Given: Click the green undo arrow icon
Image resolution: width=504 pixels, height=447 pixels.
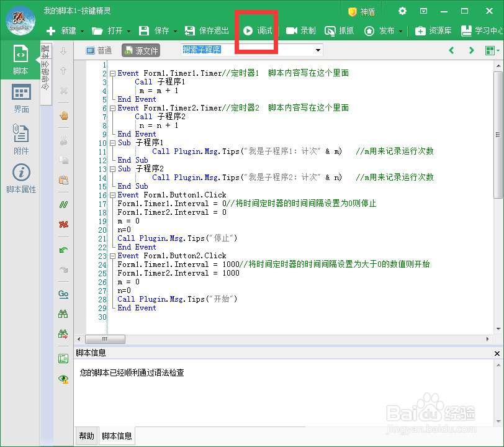Looking at the screenshot, I should point(64,250).
